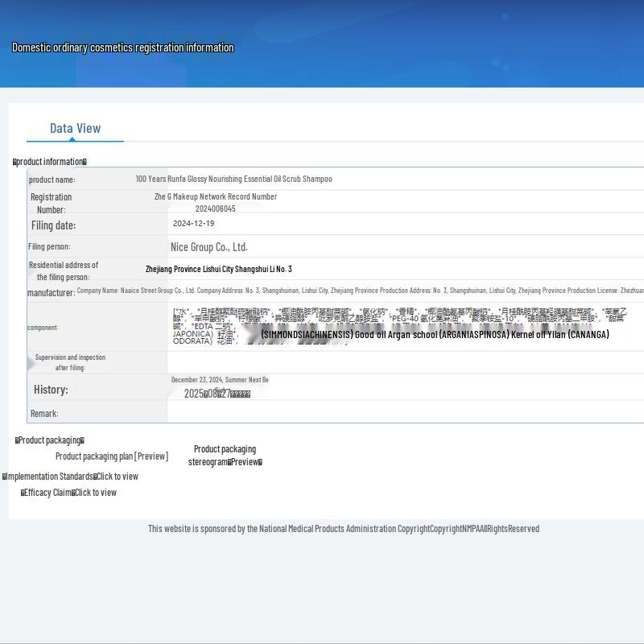Click the 2025 history entry
Screen dimensions: 644x644
[217, 394]
